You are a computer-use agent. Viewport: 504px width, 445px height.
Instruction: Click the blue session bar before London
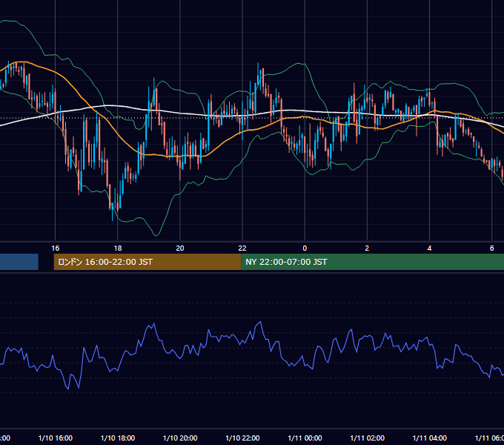pyautogui.click(x=19, y=262)
